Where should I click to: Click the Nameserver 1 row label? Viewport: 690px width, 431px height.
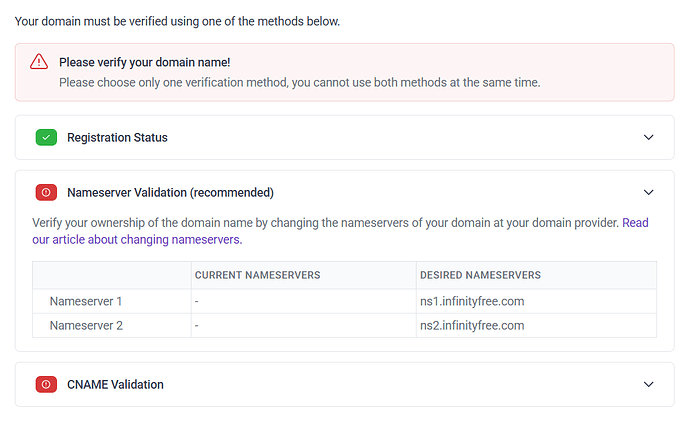86,301
